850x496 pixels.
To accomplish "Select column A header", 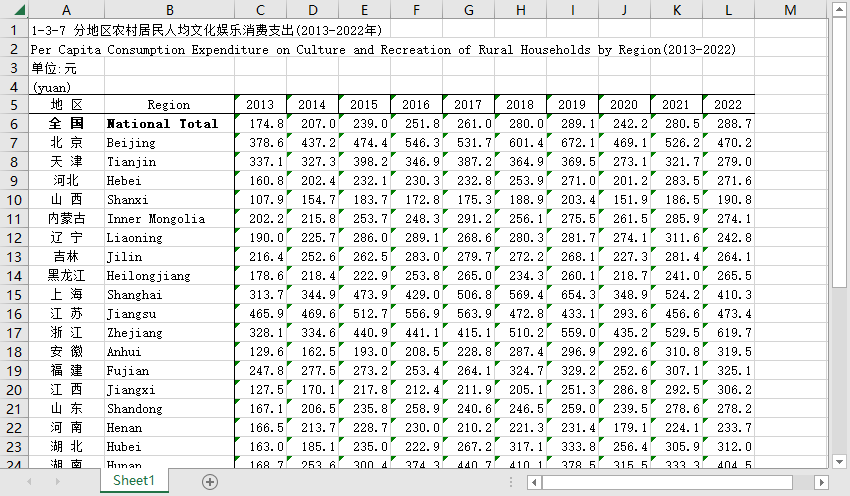I will [66, 10].
